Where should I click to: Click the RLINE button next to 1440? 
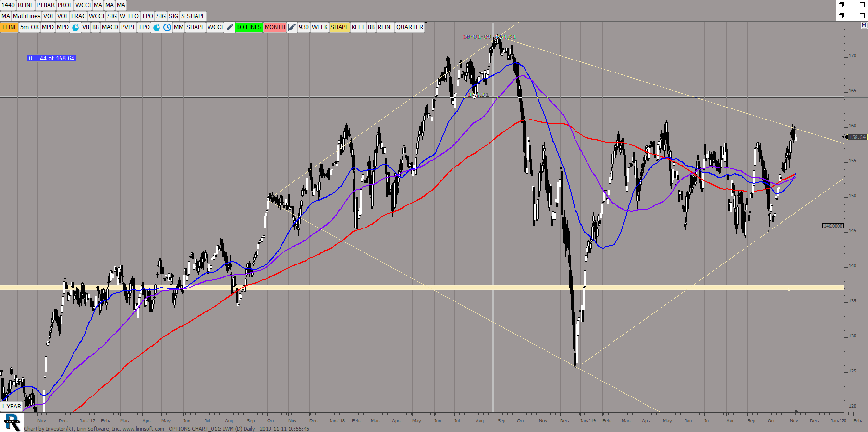point(25,5)
